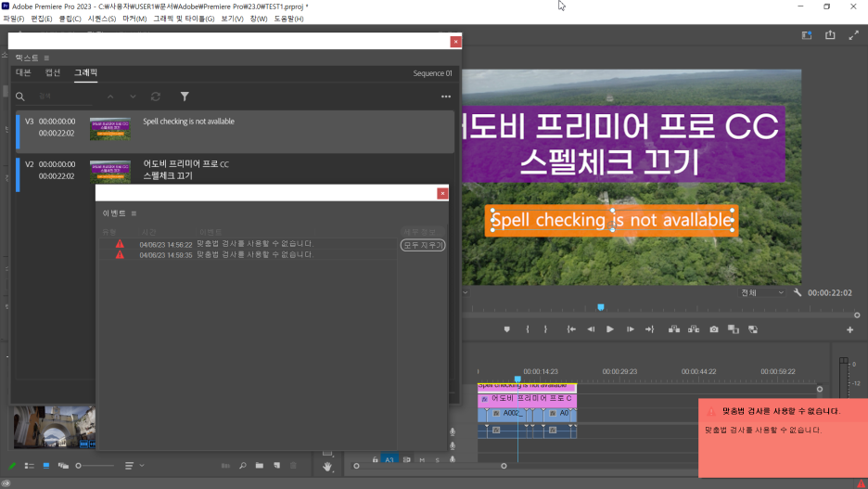
Task: Switch Project panel to freeform view
Action: tap(63, 466)
